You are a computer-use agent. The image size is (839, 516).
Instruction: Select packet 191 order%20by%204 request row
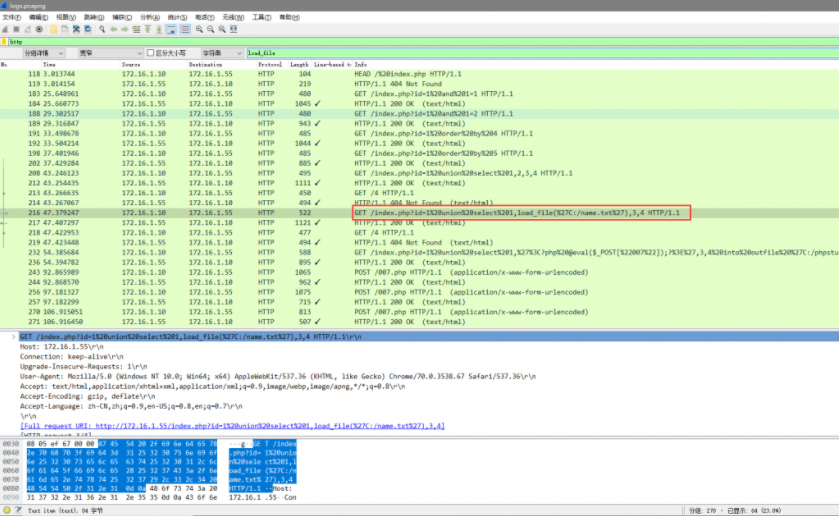(x=420, y=133)
